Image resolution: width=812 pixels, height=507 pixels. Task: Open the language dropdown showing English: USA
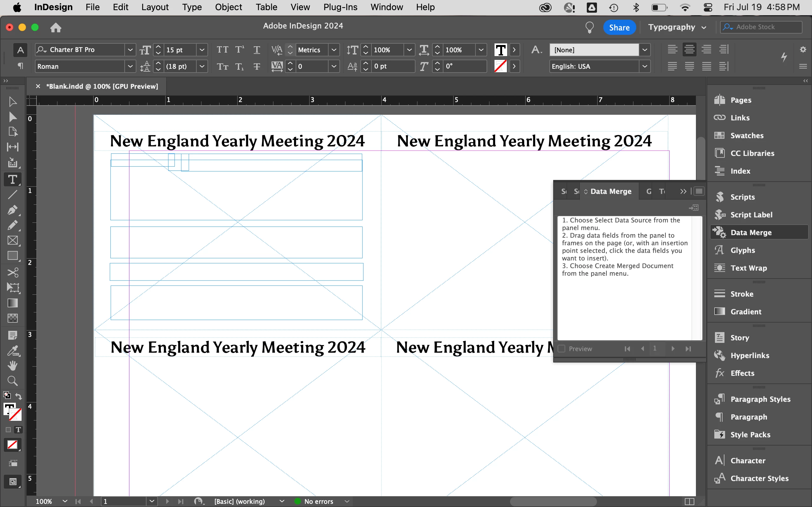[x=645, y=67]
